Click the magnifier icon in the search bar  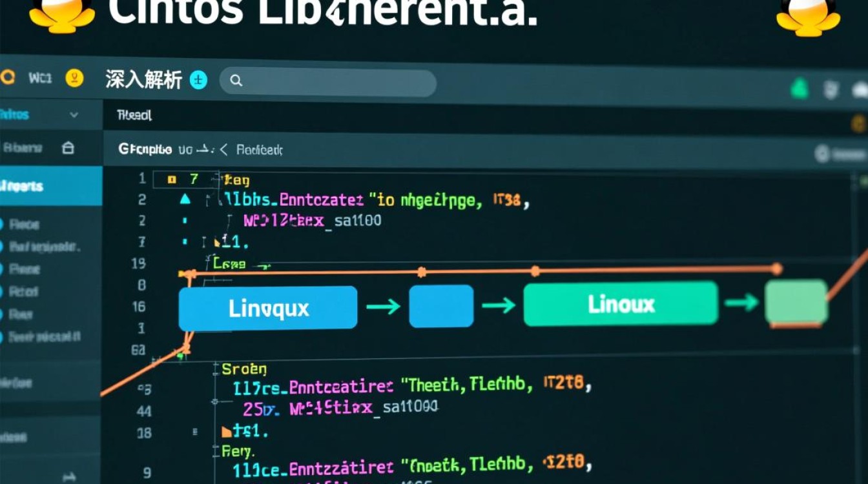pyautogui.click(x=236, y=81)
